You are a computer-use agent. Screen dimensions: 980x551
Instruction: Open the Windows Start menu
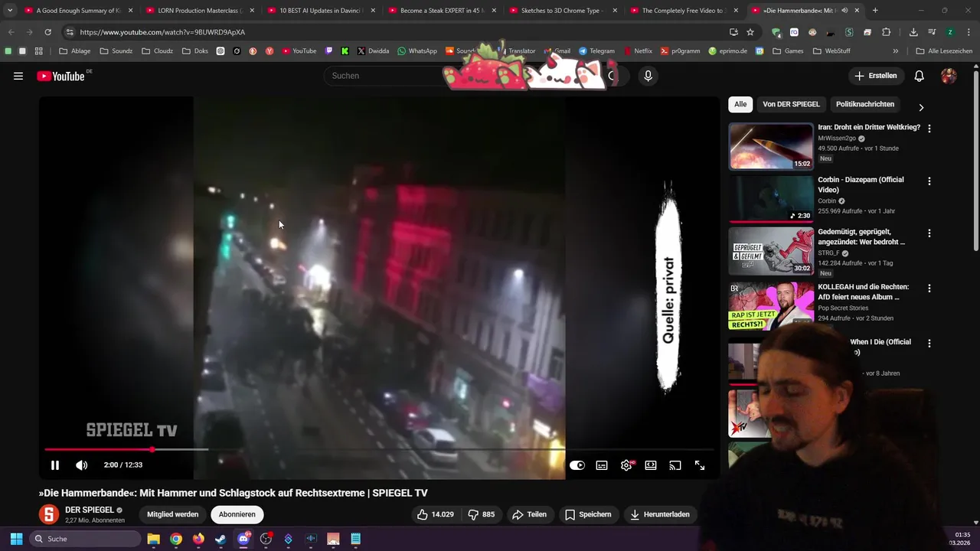[16, 539]
